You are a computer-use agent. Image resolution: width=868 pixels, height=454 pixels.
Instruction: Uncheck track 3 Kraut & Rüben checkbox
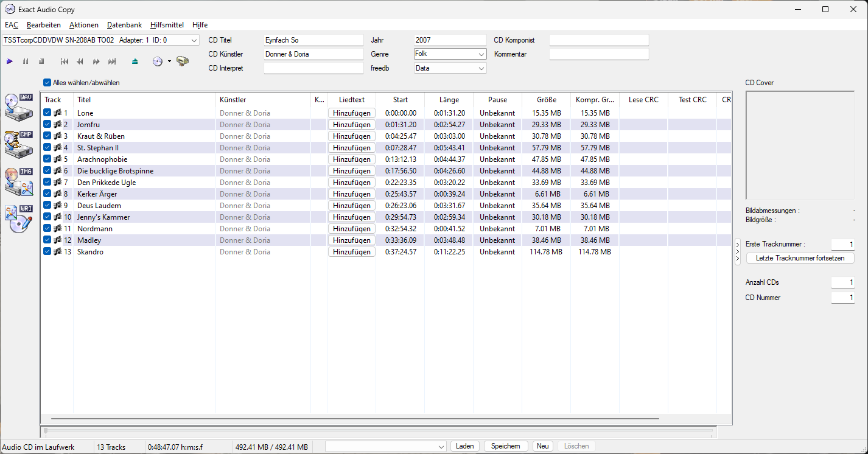(47, 136)
